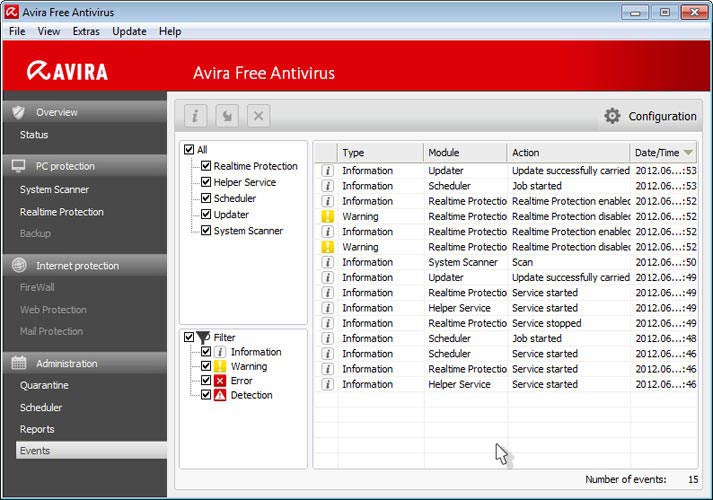713x500 pixels.
Task: Open the Extras menu
Action: (86, 31)
